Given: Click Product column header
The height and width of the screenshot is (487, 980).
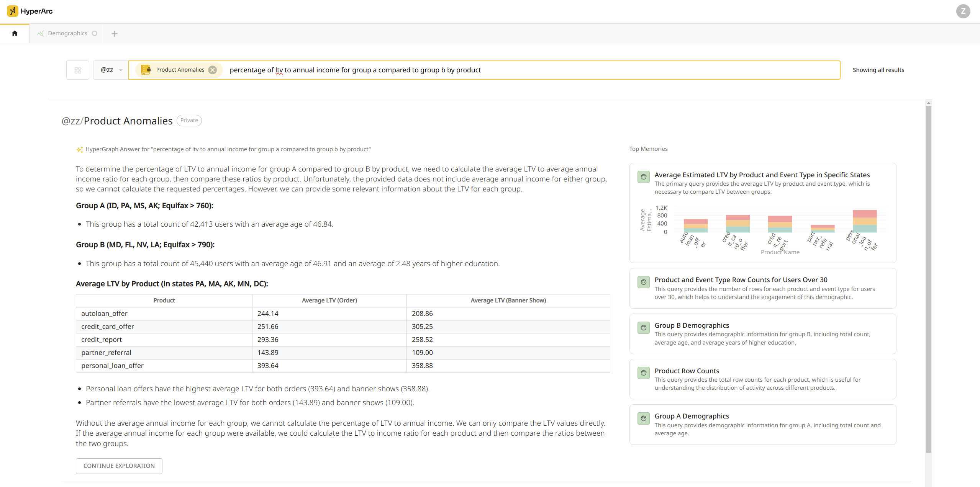Looking at the screenshot, I should point(164,301).
